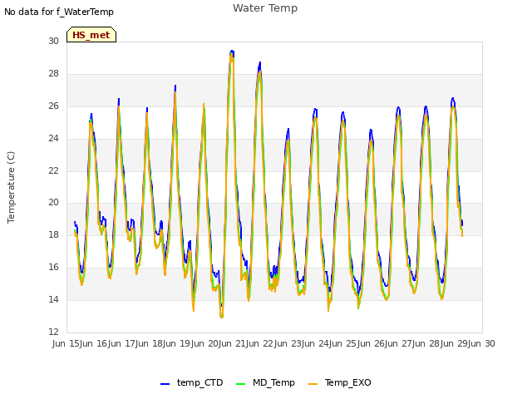
Task: Click the Jun 20 x-axis label
Action: pos(205,343)
